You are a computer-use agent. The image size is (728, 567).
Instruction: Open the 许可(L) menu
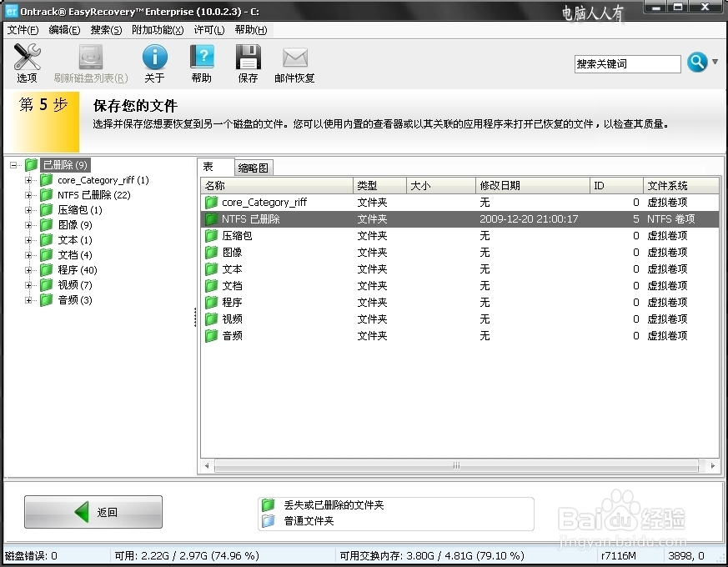tap(209, 30)
